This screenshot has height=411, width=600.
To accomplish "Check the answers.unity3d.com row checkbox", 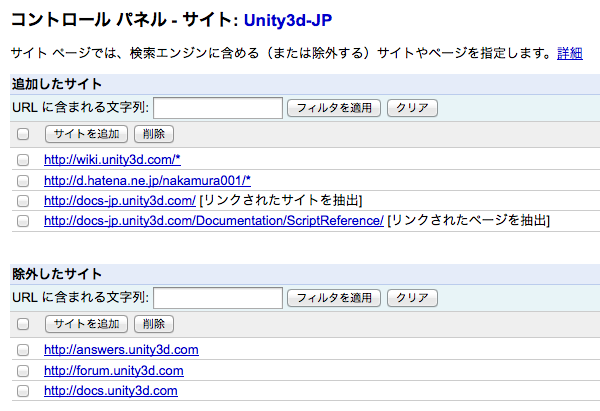I will pos(23,350).
